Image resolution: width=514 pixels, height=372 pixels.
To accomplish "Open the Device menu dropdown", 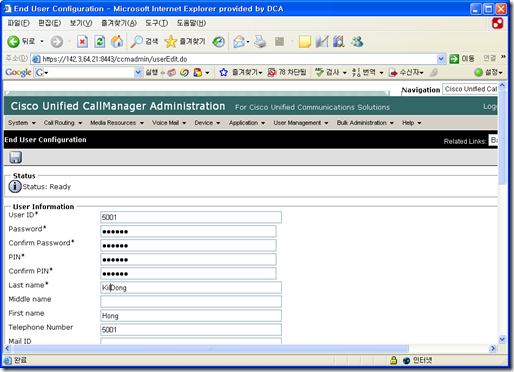I will click(x=207, y=123).
